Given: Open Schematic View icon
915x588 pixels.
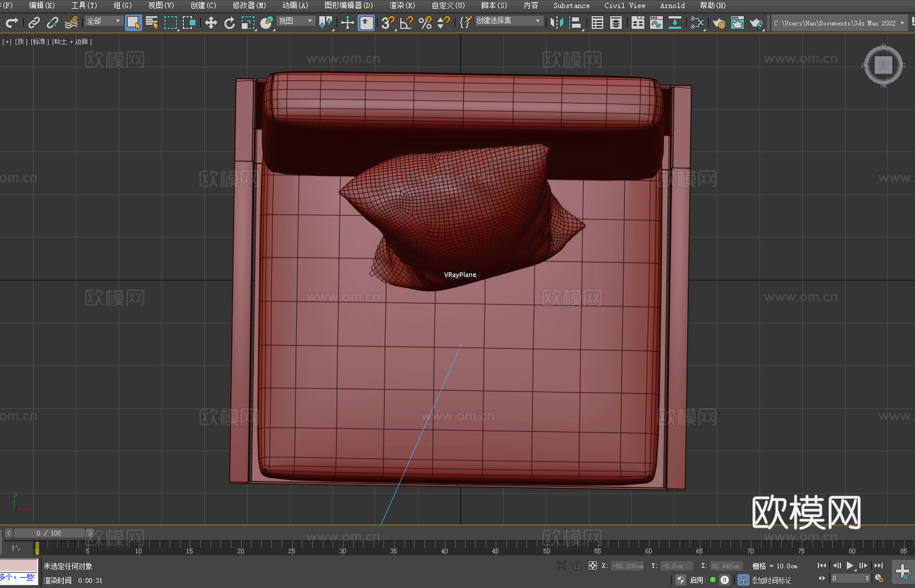Looking at the screenshot, I should point(675,23).
